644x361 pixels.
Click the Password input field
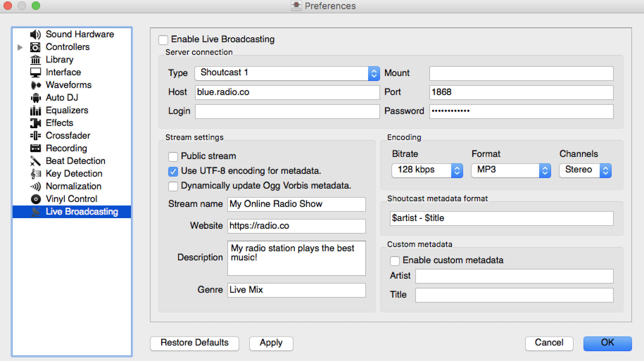[521, 111]
